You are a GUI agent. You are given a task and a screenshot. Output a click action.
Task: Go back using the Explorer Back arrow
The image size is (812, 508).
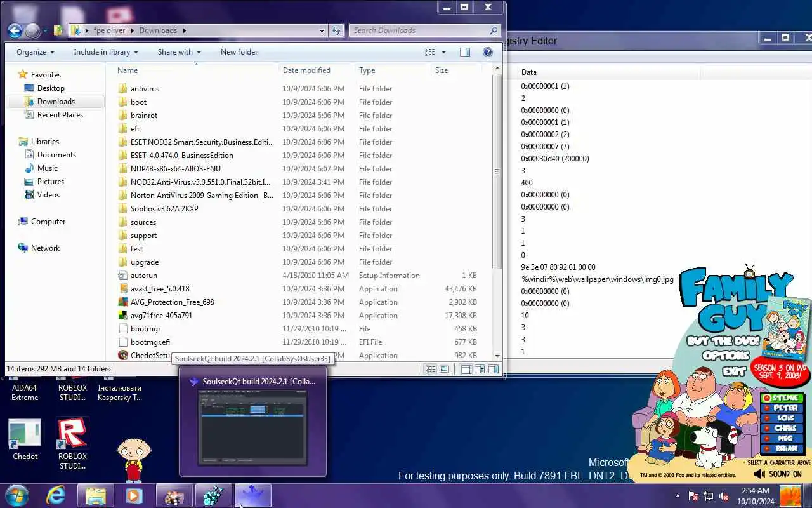[15, 30]
